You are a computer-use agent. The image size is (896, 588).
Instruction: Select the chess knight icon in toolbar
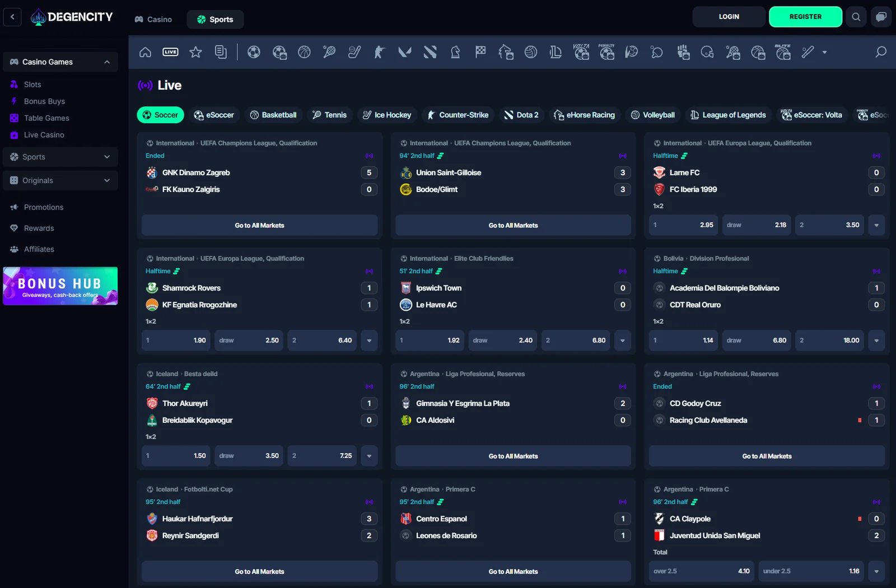(x=455, y=52)
